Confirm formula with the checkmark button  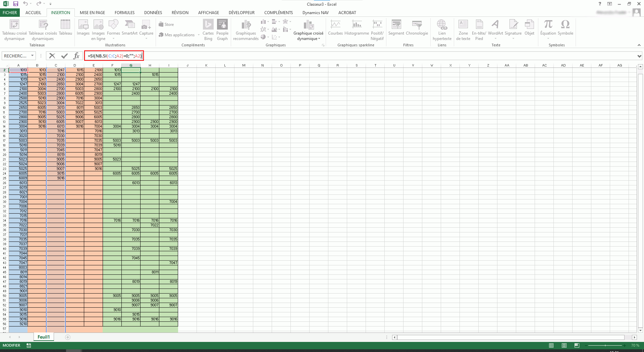(x=64, y=56)
